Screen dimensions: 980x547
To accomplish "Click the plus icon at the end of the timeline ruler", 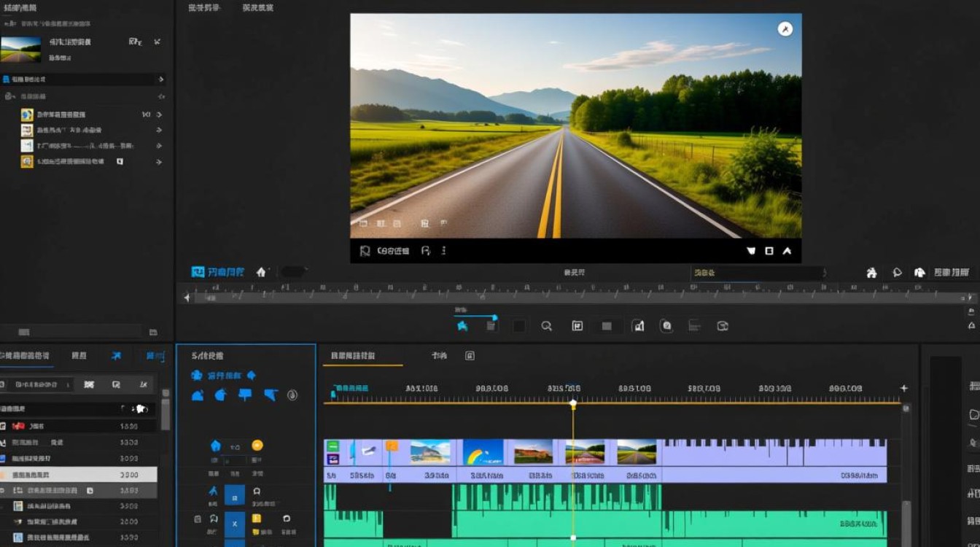I will [904, 389].
